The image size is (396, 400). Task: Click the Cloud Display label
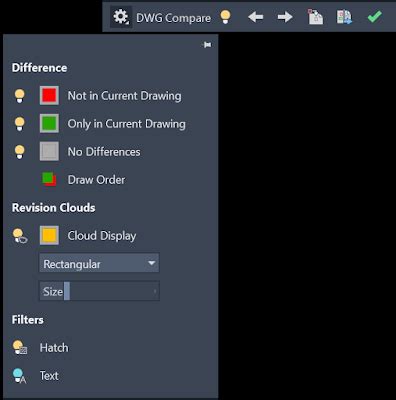tap(102, 236)
